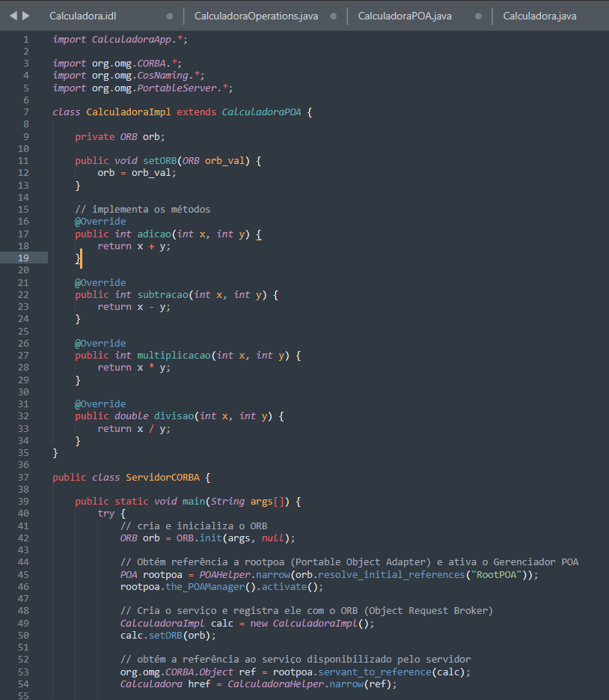Click the 'Cria o serviço' comment line
The height and width of the screenshot is (700, 609).
pyautogui.click(x=307, y=611)
